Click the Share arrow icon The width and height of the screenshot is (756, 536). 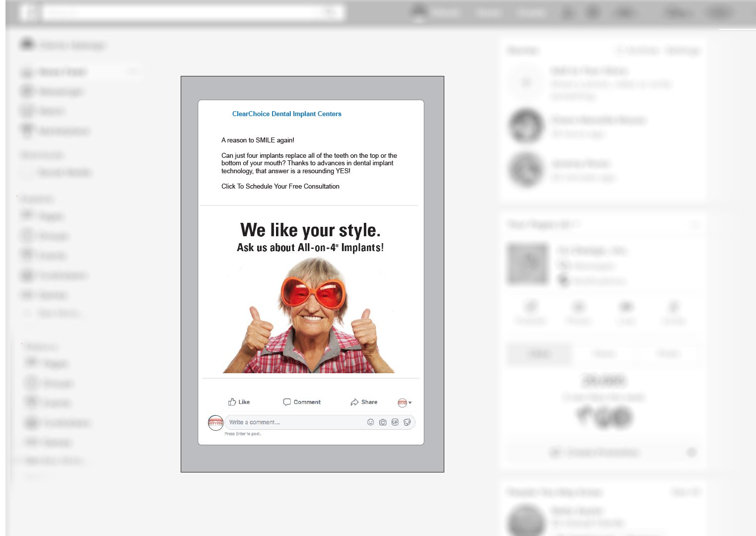(x=354, y=402)
